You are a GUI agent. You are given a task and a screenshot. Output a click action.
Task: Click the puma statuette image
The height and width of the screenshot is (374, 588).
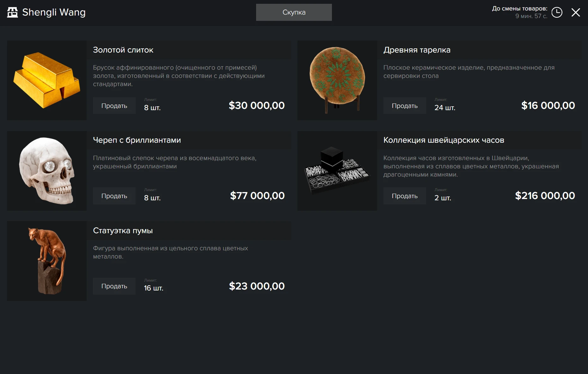pyautogui.click(x=47, y=261)
